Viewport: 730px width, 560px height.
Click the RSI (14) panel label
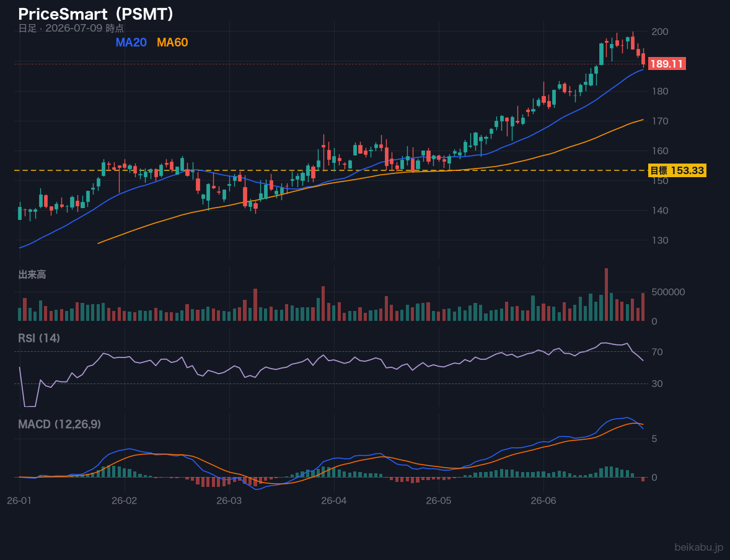[x=39, y=338]
